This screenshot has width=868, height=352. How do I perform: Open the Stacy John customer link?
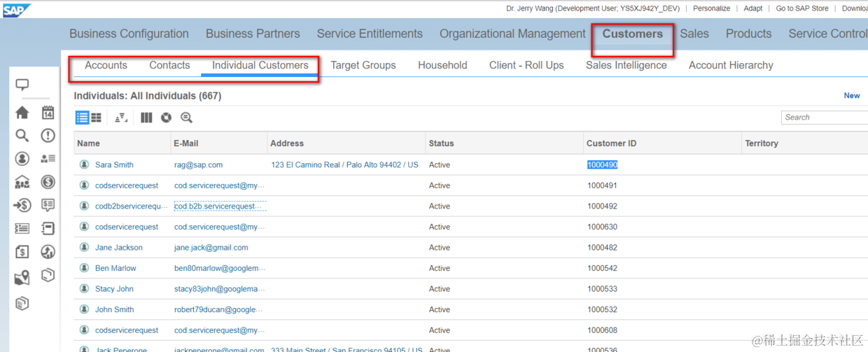(x=114, y=289)
